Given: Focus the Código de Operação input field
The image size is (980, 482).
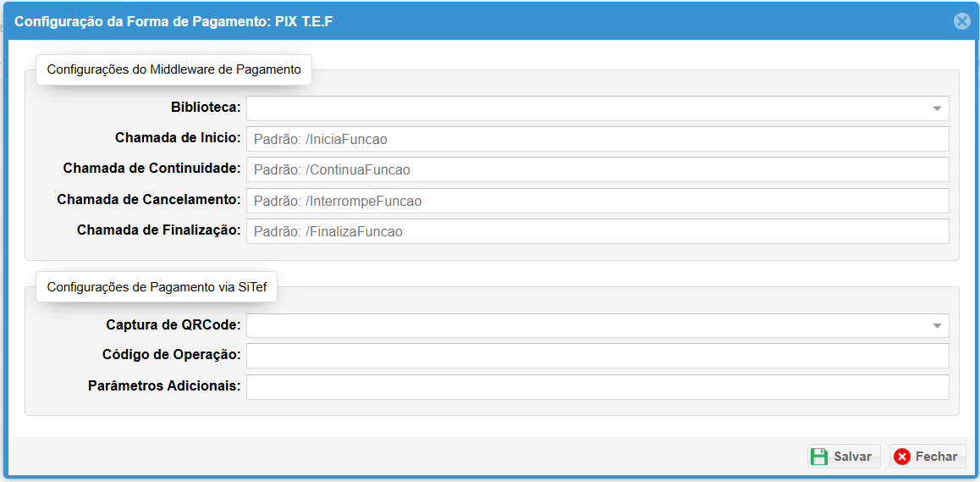Looking at the screenshot, I should [597, 356].
